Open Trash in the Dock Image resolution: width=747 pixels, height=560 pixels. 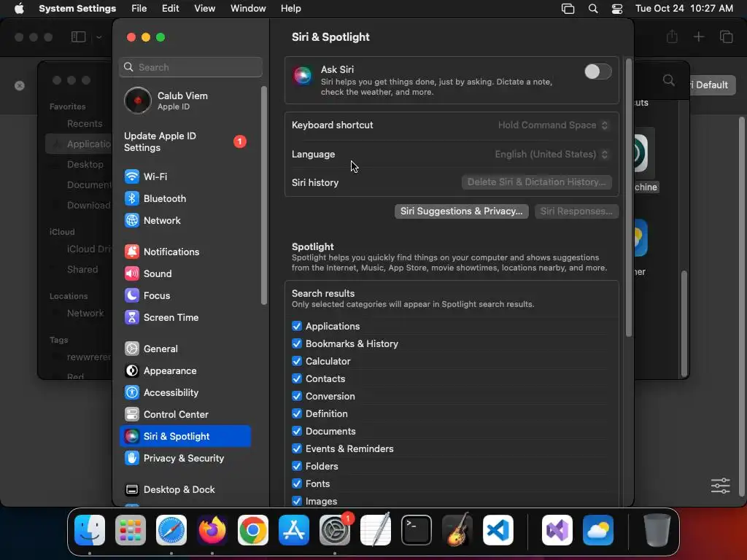click(x=657, y=530)
